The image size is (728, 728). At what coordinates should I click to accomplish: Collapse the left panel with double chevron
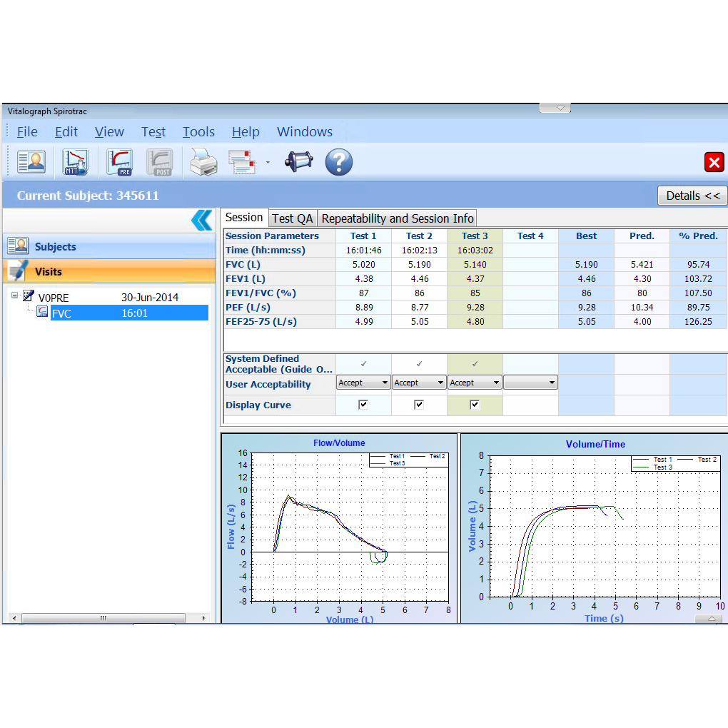[x=202, y=220]
